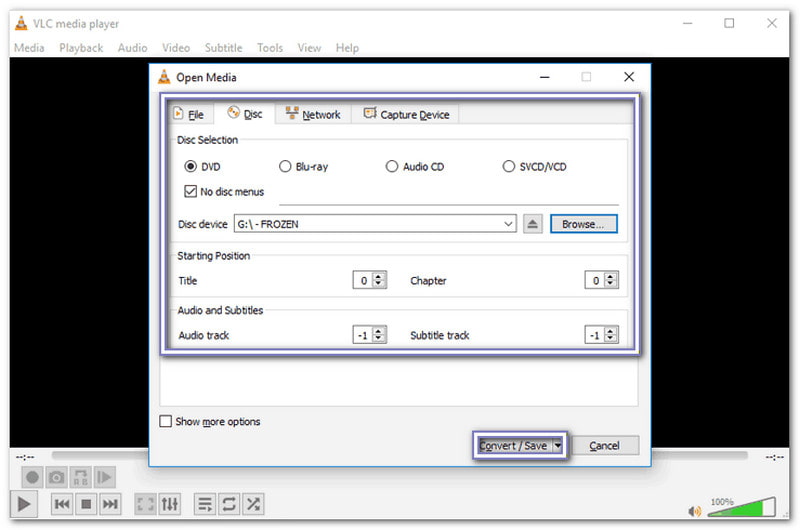The height and width of the screenshot is (530, 800).
Task: Mute audio via the speaker icon
Action: click(692, 506)
